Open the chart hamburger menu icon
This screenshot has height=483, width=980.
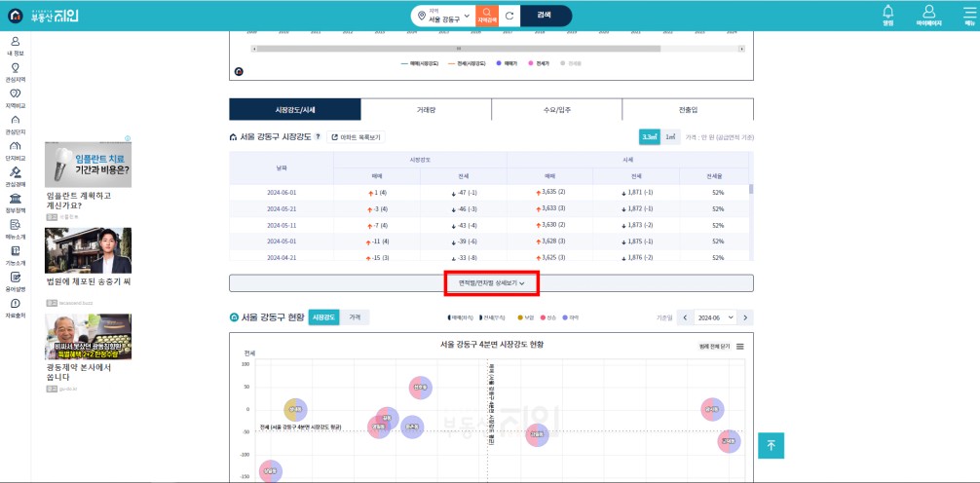pyautogui.click(x=740, y=347)
